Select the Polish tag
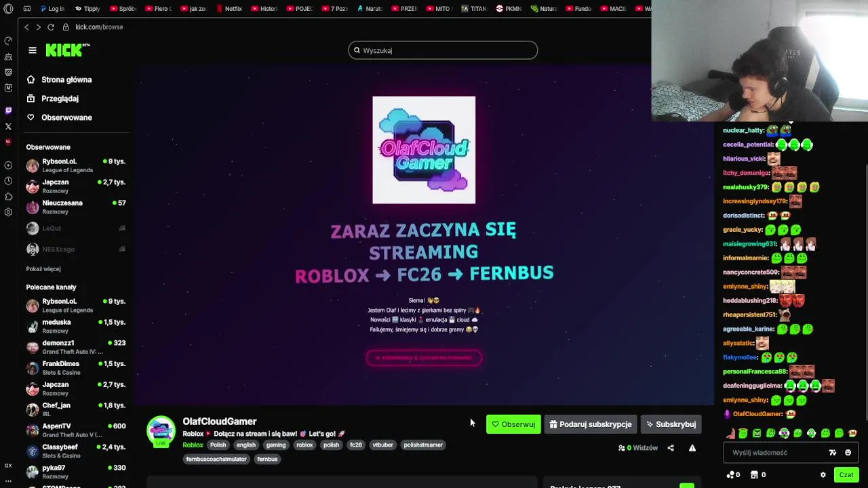The image size is (868, 488). click(x=218, y=445)
